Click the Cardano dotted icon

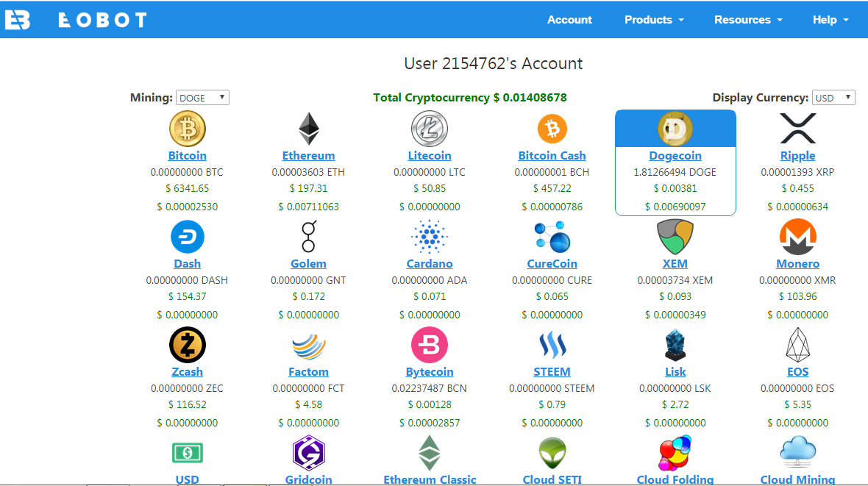coord(429,236)
